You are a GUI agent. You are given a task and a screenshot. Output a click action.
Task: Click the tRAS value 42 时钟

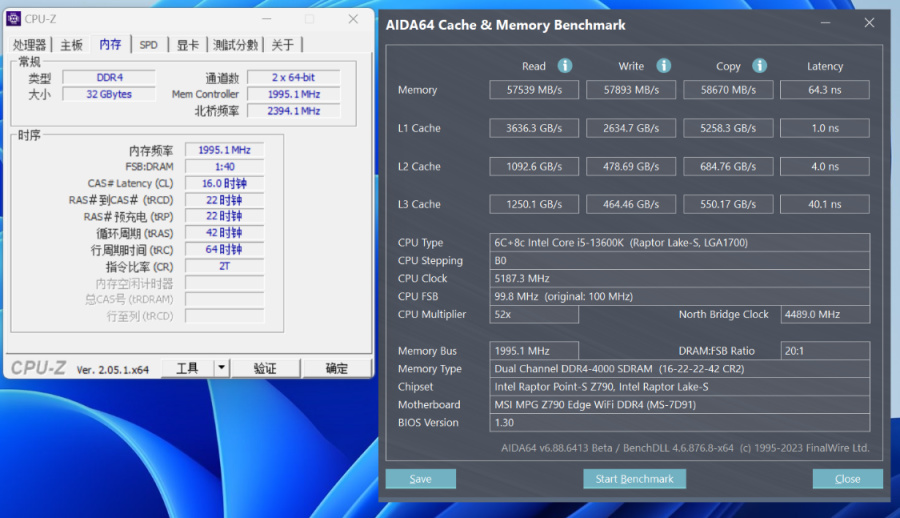click(224, 233)
